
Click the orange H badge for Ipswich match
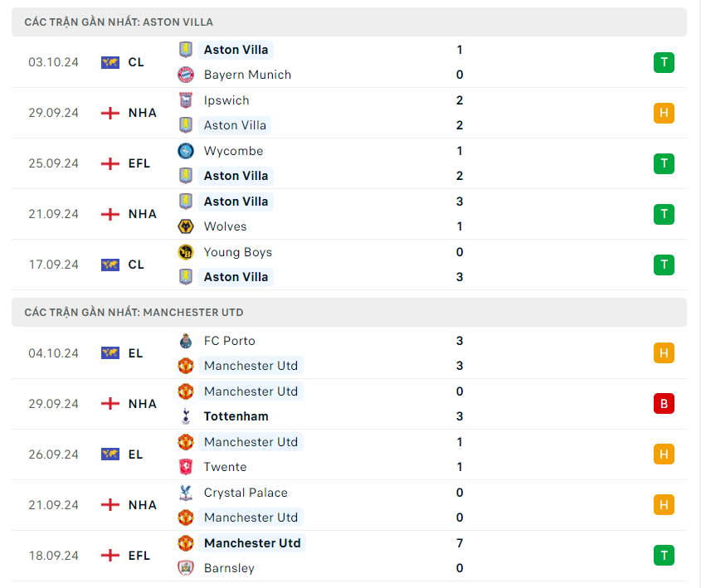pos(664,113)
